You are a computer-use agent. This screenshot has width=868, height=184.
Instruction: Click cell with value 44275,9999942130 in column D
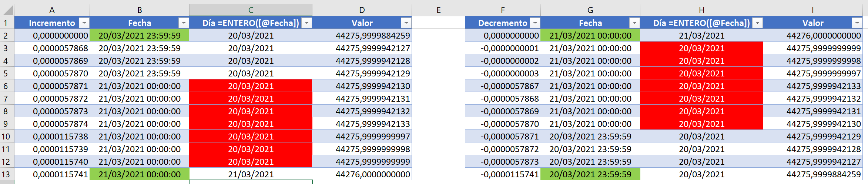tap(362, 86)
